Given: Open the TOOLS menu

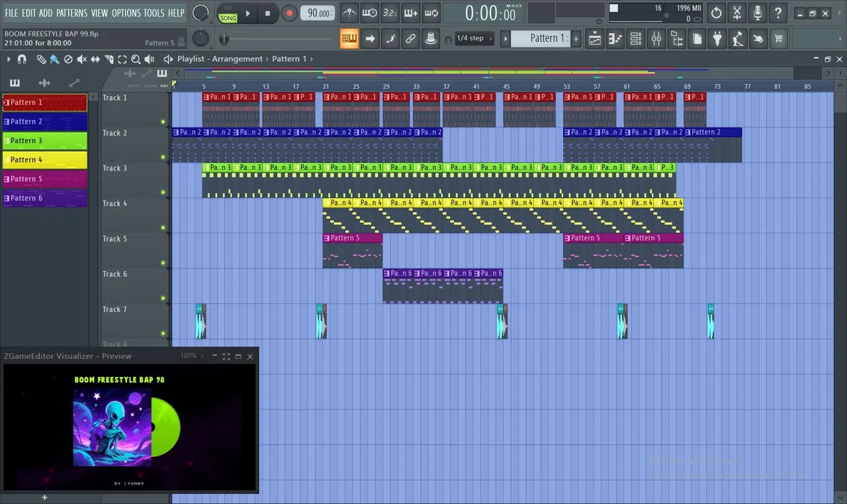Looking at the screenshot, I should pyautogui.click(x=154, y=13).
